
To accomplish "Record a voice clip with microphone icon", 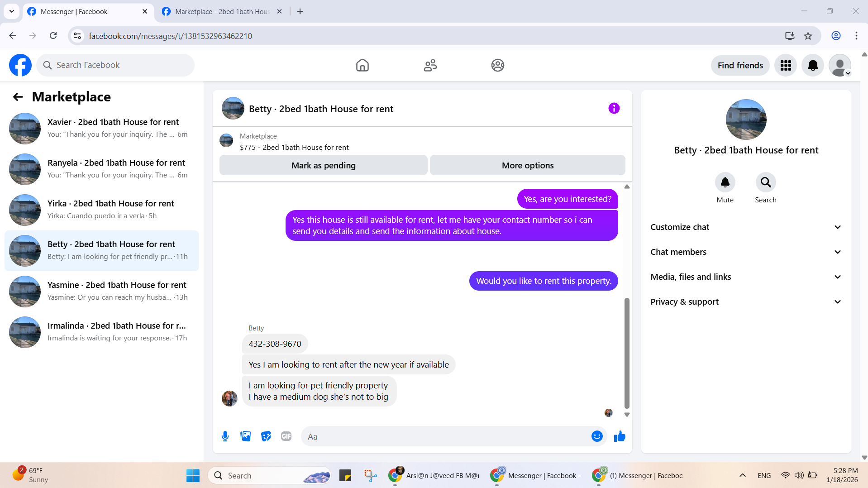I will (225, 436).
